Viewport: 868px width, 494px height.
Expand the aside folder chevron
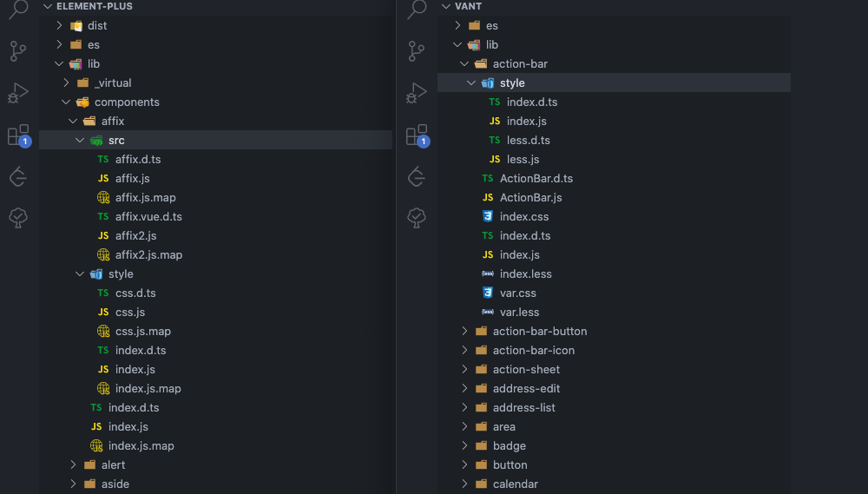pos(73,484)
